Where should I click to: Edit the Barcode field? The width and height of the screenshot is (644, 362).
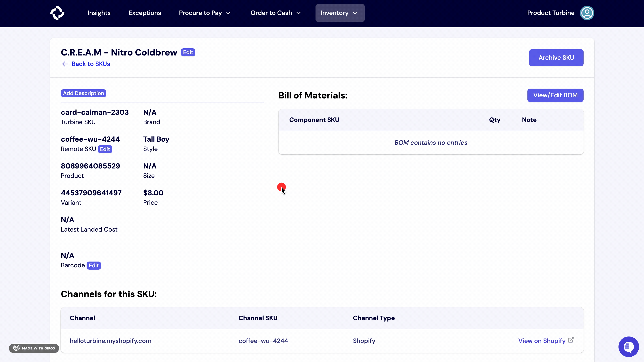pyautogui.click(x=94, y=266)
